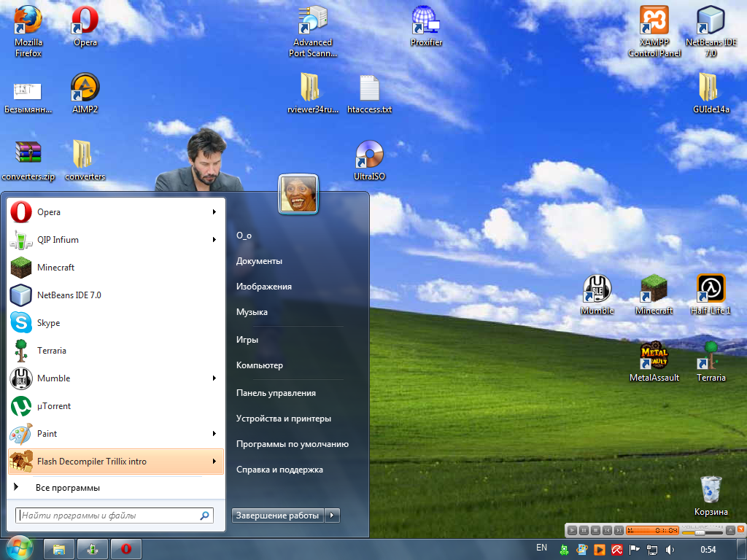Open the shutdown options arrow menu
747x560 pixels.
(x=333, y=516)
